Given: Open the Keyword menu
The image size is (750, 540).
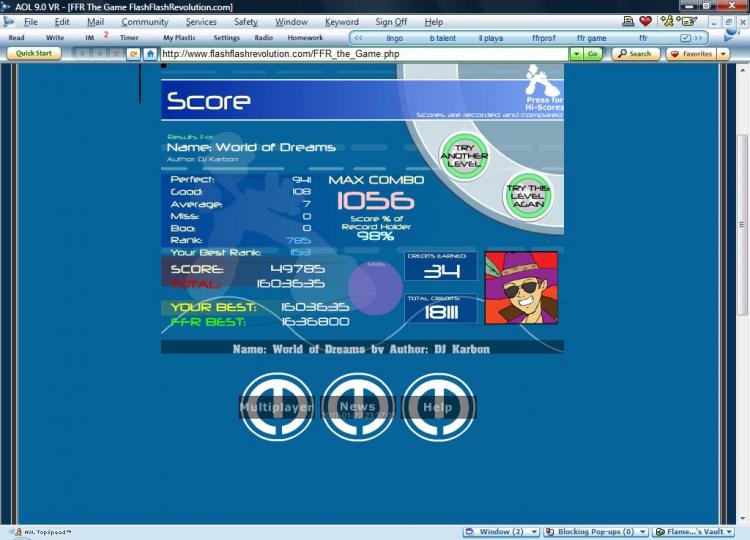Looking at the screenshot, I should pyautogui.click(x=342, y=22).
